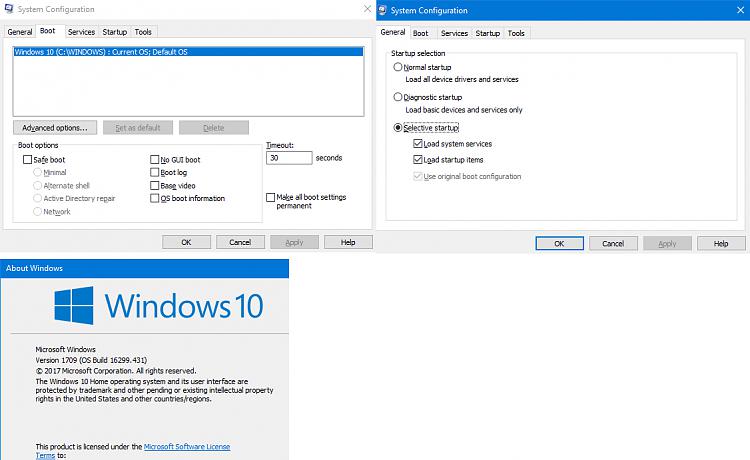Click Cancel in the General tab window

[x=613, y=243]
